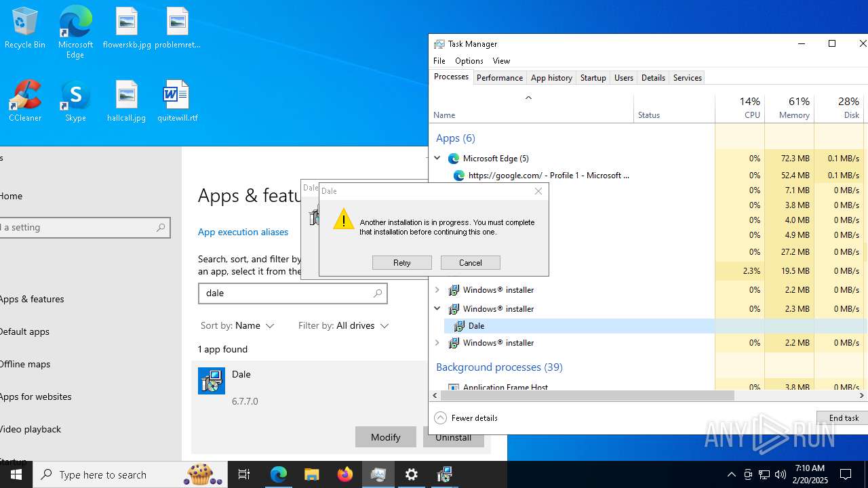Open Task View from taskbar
Viewport: 868px width, 488px height.
[x=244, y=474]
